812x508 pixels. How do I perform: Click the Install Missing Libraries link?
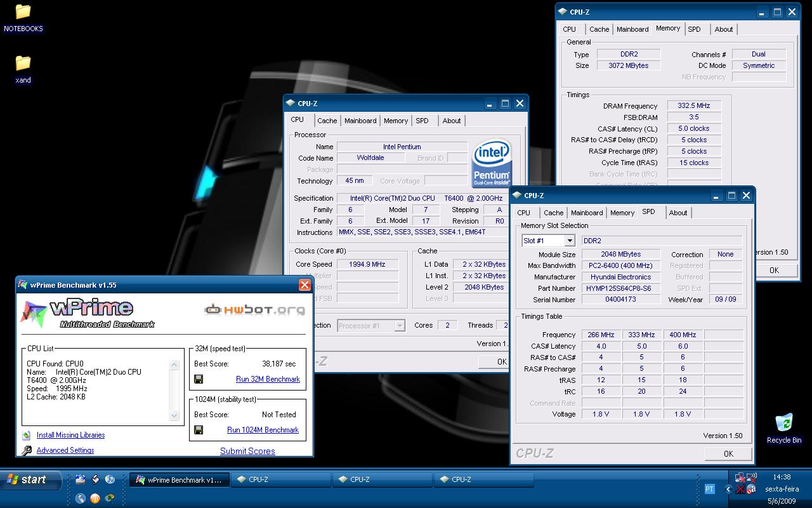tap(70, 435)
